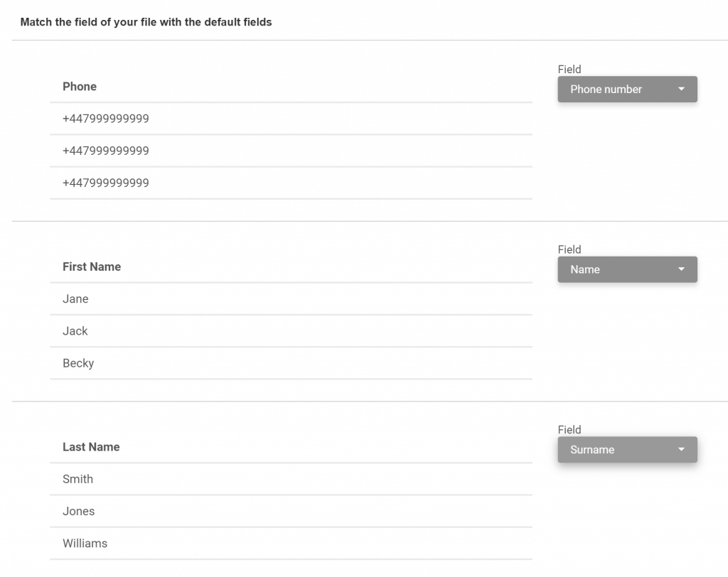728x577 pixels.
Task: Click the Jane row
Action: pyautogui.click(x=291, y=298)
